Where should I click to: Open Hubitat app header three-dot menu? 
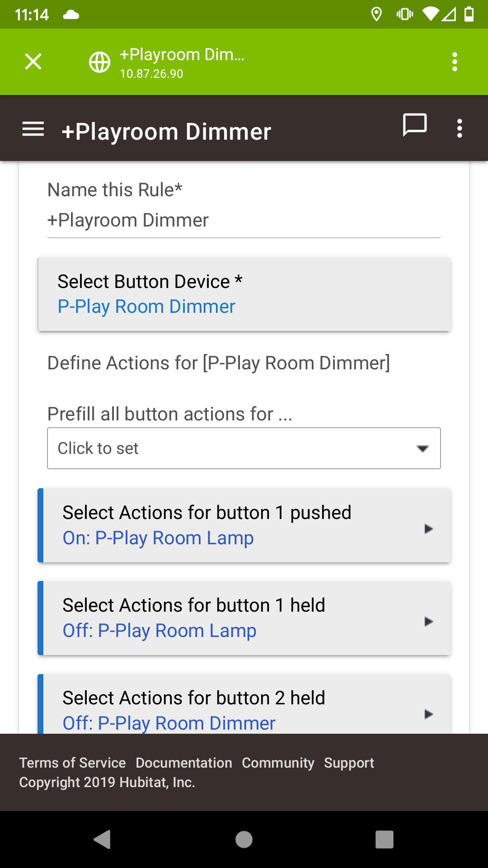click(x=460, y=129)
